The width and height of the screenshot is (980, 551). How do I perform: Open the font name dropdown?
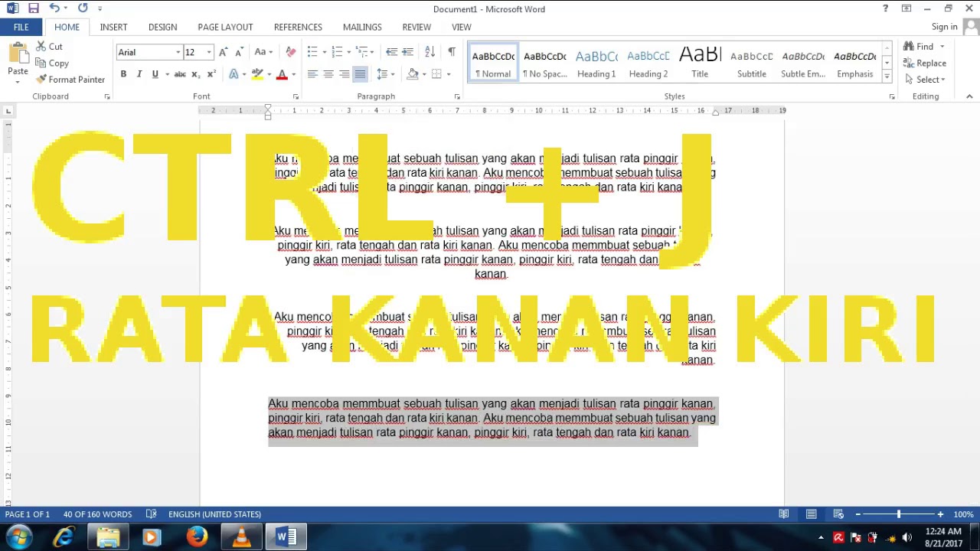point(178,52)
